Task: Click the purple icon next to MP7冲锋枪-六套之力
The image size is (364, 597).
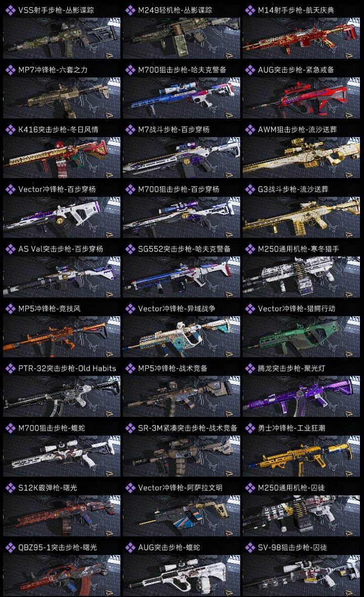Action: (10, 70)
